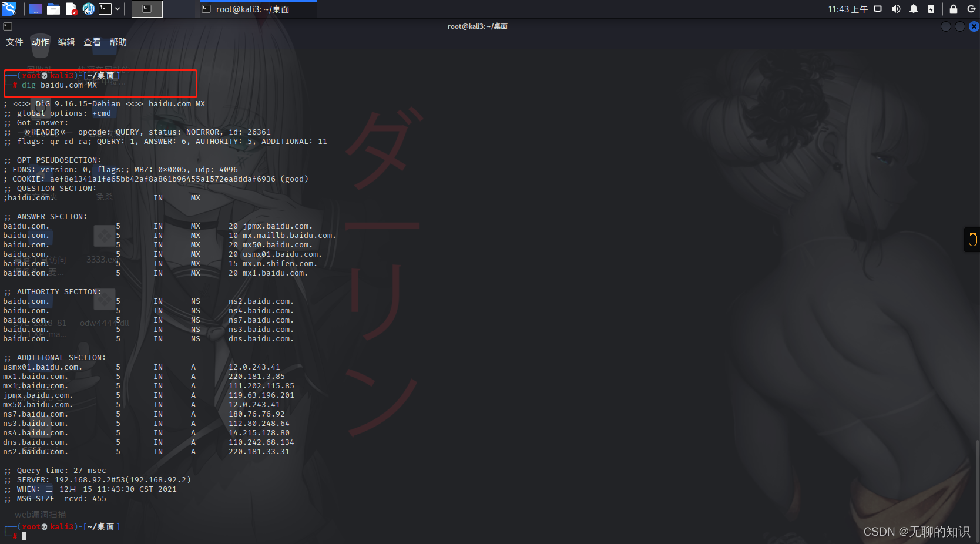Click the show desktop panel icon
Image resolution: width=980 pixels, height=544 pixels.
coord(36,9)
